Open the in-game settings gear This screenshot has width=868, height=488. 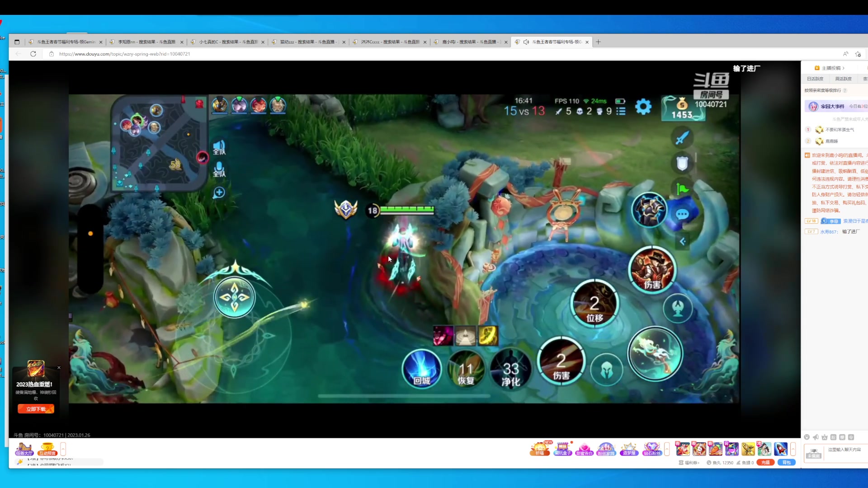[643, 107]
